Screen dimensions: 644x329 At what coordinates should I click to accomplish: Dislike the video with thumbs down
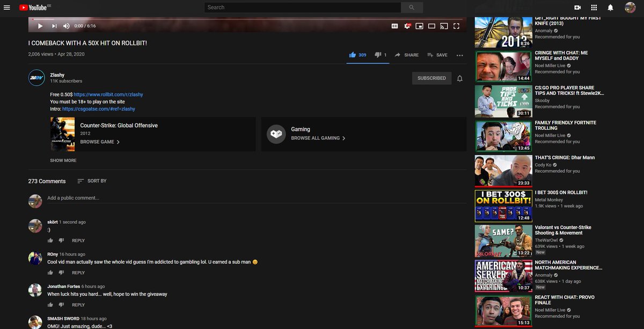(380, 55)
